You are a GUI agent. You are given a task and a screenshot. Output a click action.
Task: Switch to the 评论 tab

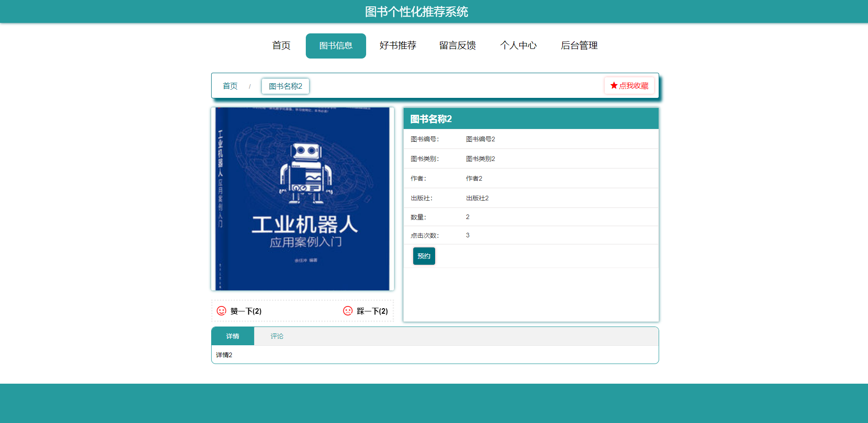pyautogui.click(x=277, y=336)
